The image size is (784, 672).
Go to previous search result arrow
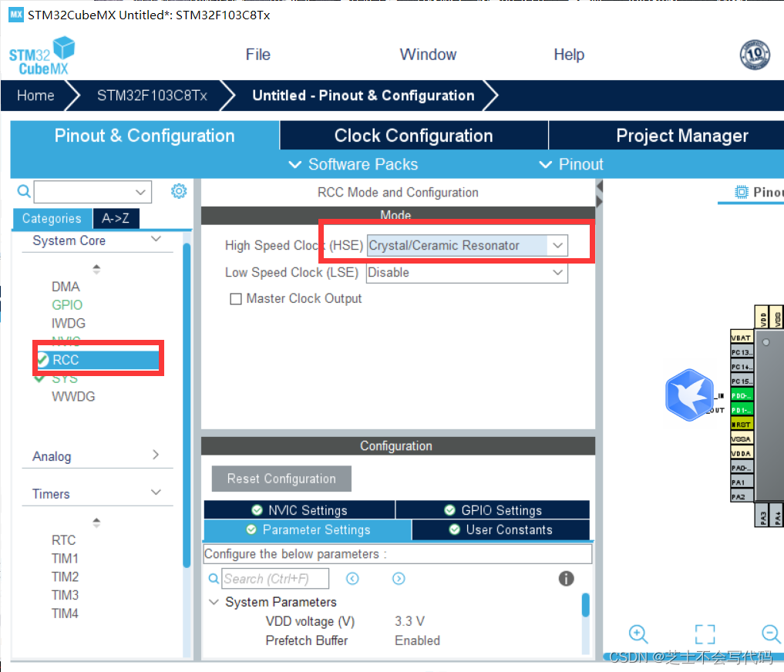pos(352,579)
